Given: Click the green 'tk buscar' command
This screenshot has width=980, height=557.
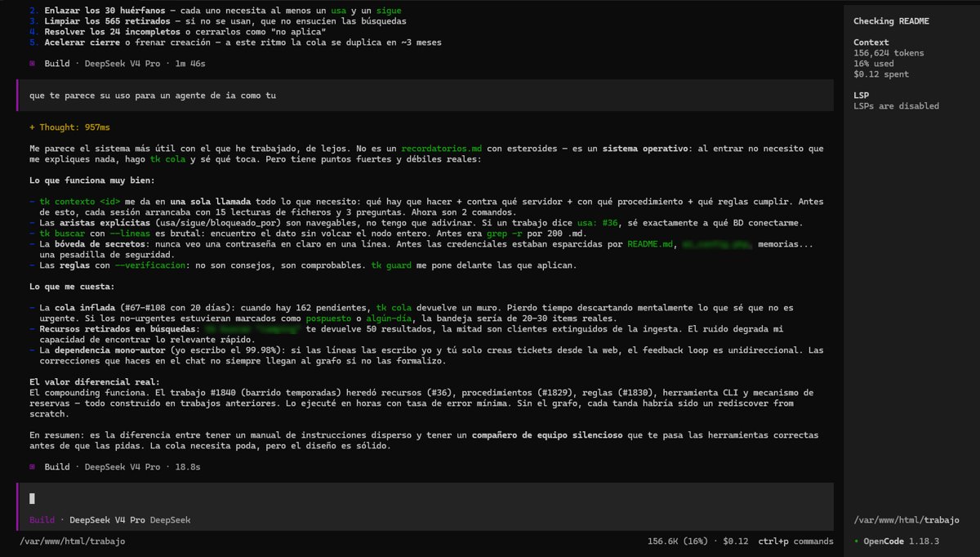Looking at the screenshot, I should [63, 234].
